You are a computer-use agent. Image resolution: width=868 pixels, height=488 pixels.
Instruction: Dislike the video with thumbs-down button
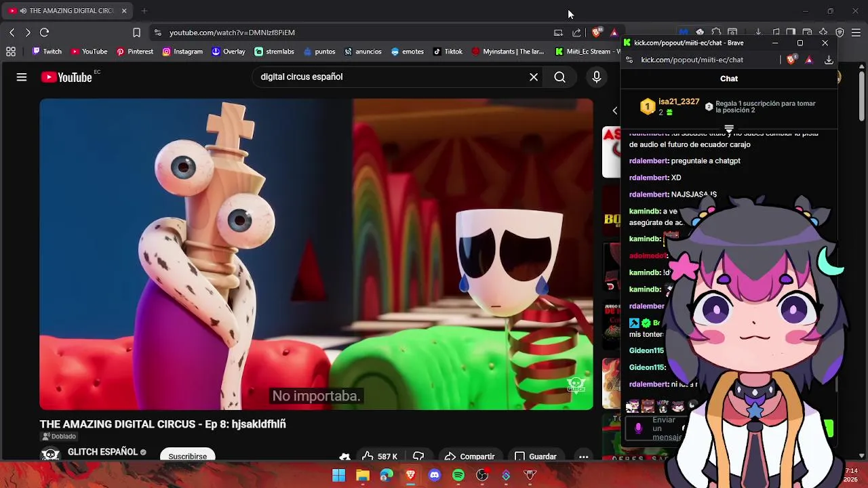[418, 456]
